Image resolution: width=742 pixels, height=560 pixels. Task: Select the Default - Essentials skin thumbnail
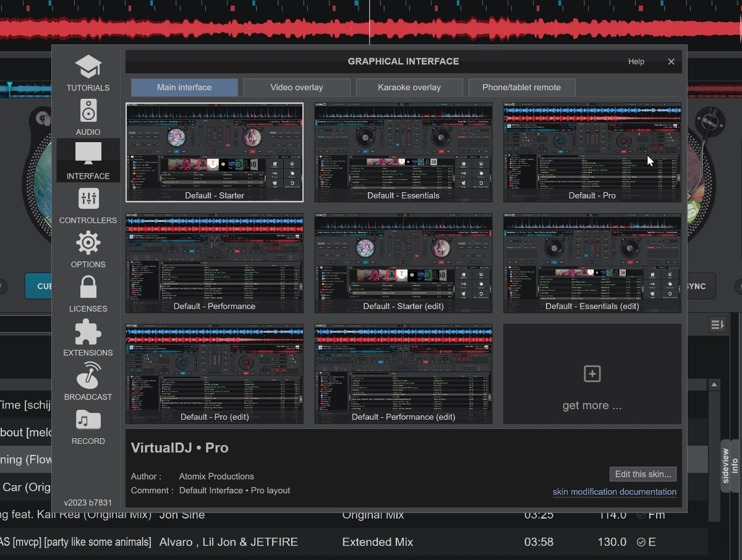coord(403,152)
